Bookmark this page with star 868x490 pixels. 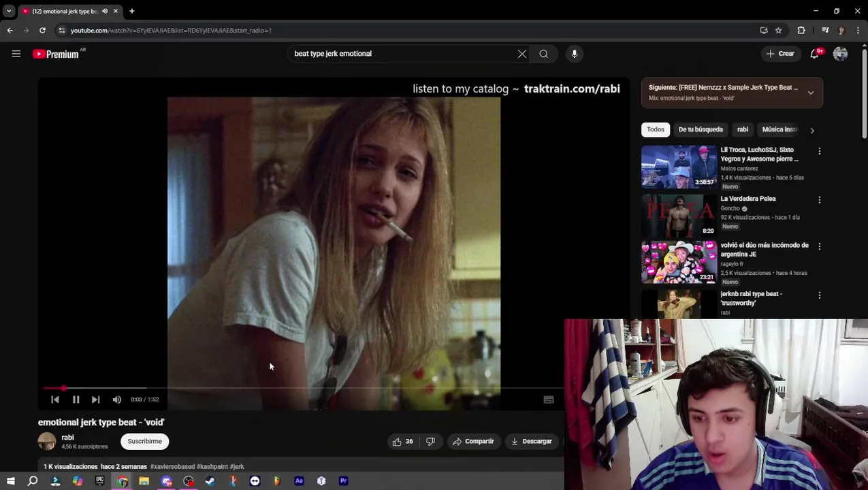coord(779,30)
